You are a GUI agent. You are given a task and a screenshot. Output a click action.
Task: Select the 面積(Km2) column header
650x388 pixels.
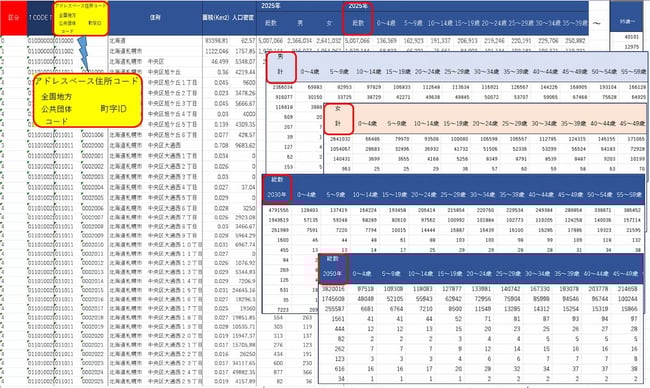click(216, 18)
